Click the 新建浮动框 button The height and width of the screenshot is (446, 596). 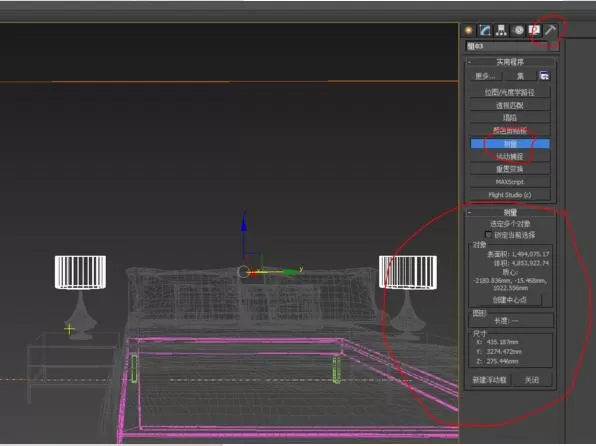[x=490, y=379]
